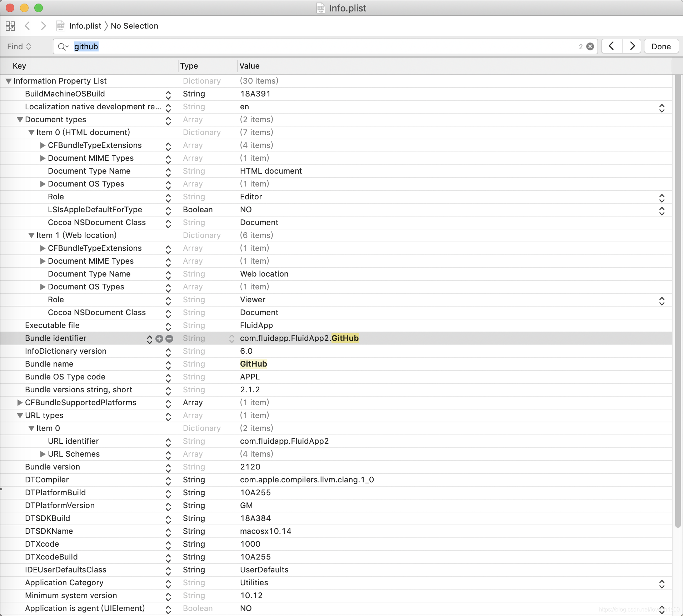Expand Document MIME Types under Web location
The image size is (683, 616).
pos(43,261)
